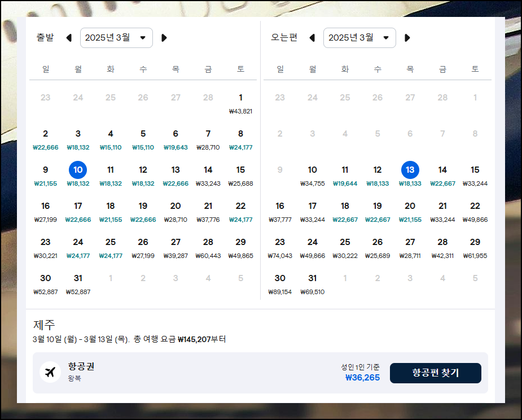Select departure date 13 priced ₩22,666
This screenshot has height=420, width=522.
click(x=176, y=176)
